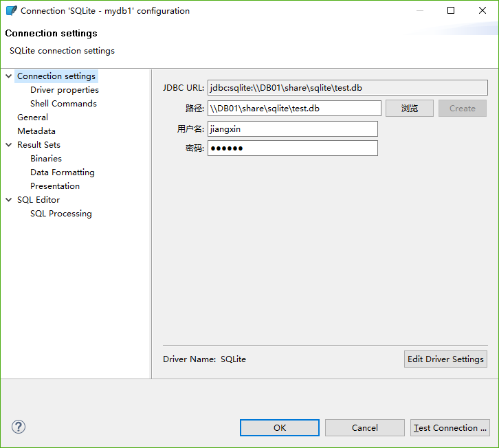The width and height of the screenshot is (499, 448).
Task: Open the Presentation settings page
Action: (x=55, y=186)
